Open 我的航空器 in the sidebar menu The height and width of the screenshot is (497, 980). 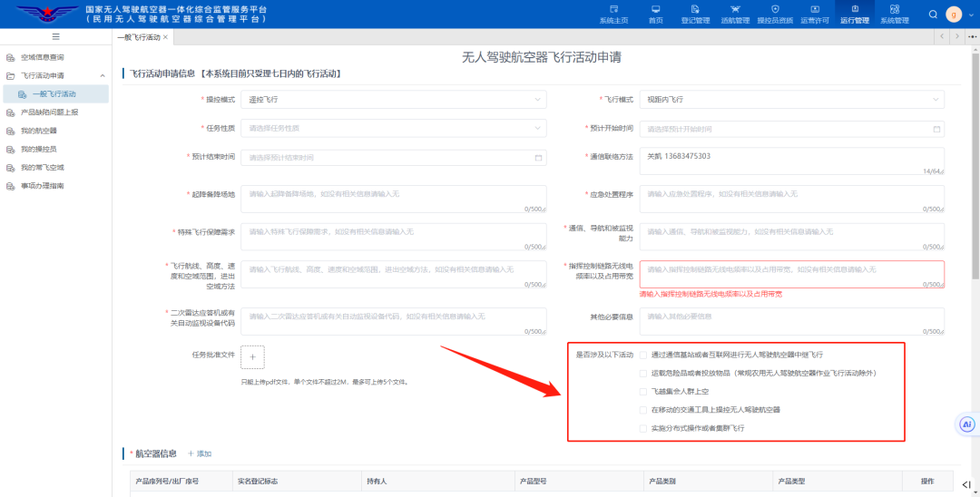tap(39, 131)
